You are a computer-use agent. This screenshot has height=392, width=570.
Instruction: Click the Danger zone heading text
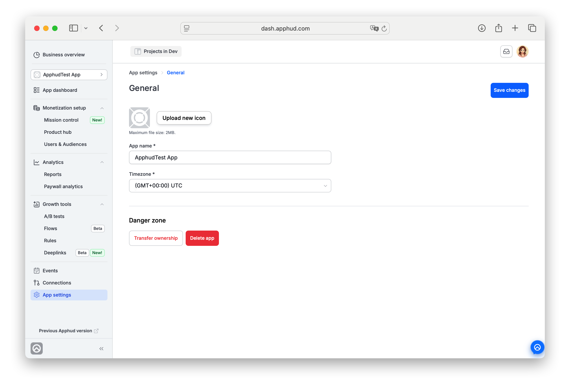click(x=147, y=220)
